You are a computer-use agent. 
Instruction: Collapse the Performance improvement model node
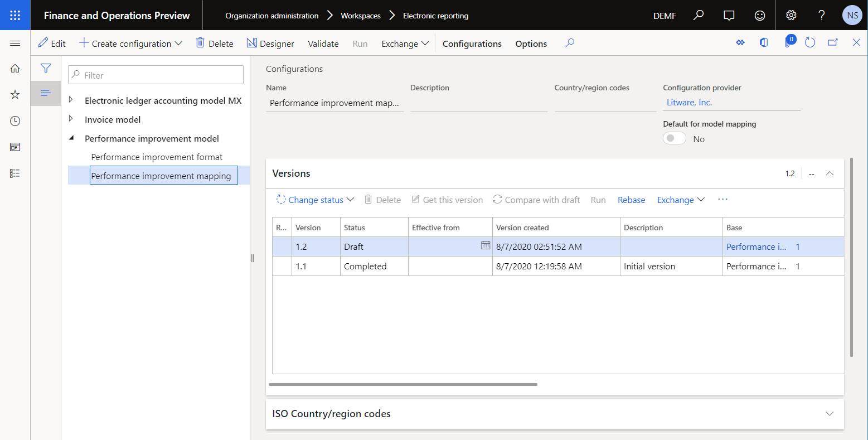pos(71,138)
